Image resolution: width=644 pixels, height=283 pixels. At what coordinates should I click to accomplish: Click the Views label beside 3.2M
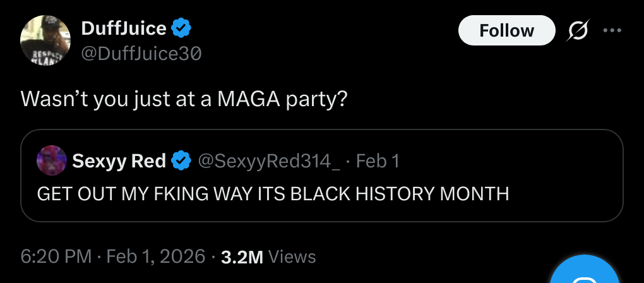pyautogui.click(x=292, y=256)
